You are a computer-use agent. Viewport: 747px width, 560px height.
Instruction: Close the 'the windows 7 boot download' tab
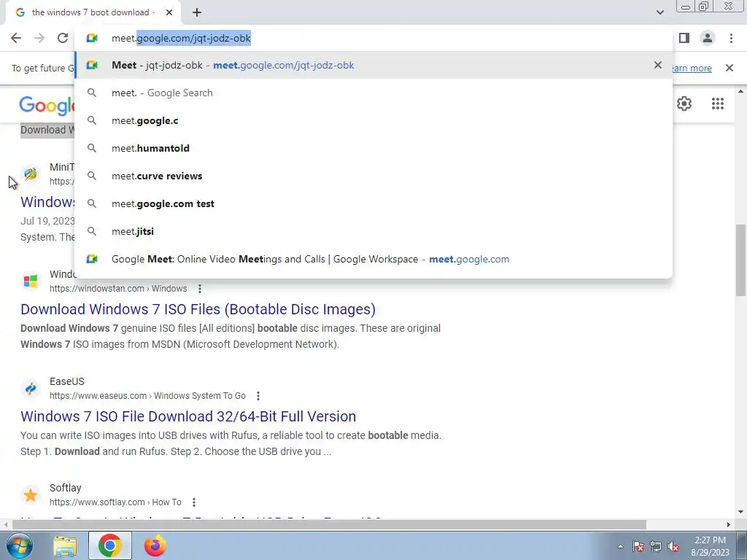(169, 13)
